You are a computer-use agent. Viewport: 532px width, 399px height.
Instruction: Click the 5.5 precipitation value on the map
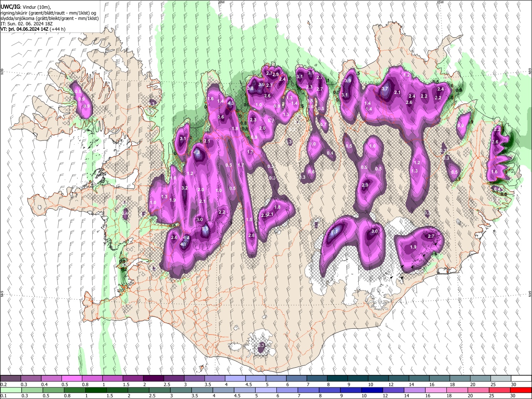[x=205, y=229]
